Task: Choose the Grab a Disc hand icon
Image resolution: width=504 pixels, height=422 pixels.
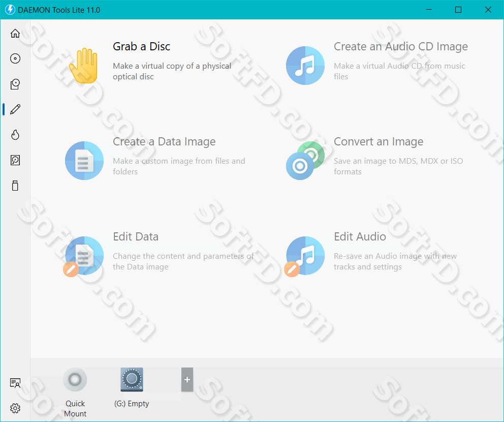Action: click(x=83, y=66)
